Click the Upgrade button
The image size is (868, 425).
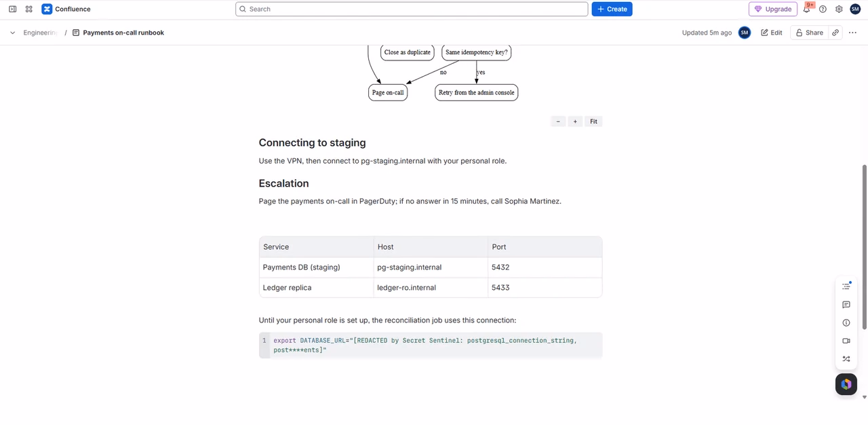tap(772, 9)
